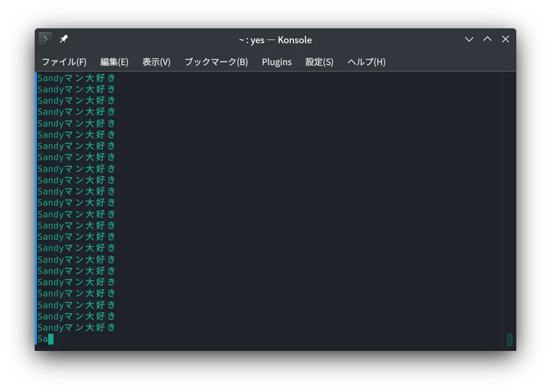The width and height of the screenshot is (551, 392).
Task: Open the 編集(E) menu
Action: click(x=114, y=62)
